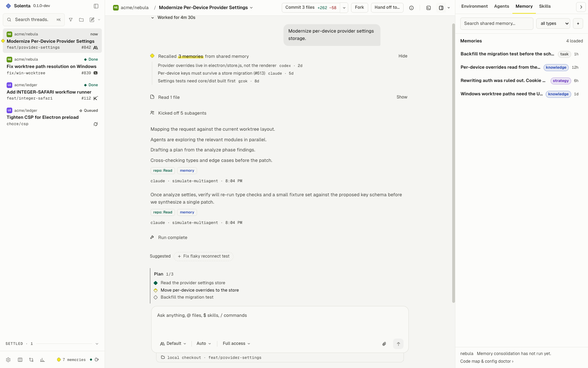Screen dimensions: 588x368
Task: Select the Memory tab
Action: (524, 6)
